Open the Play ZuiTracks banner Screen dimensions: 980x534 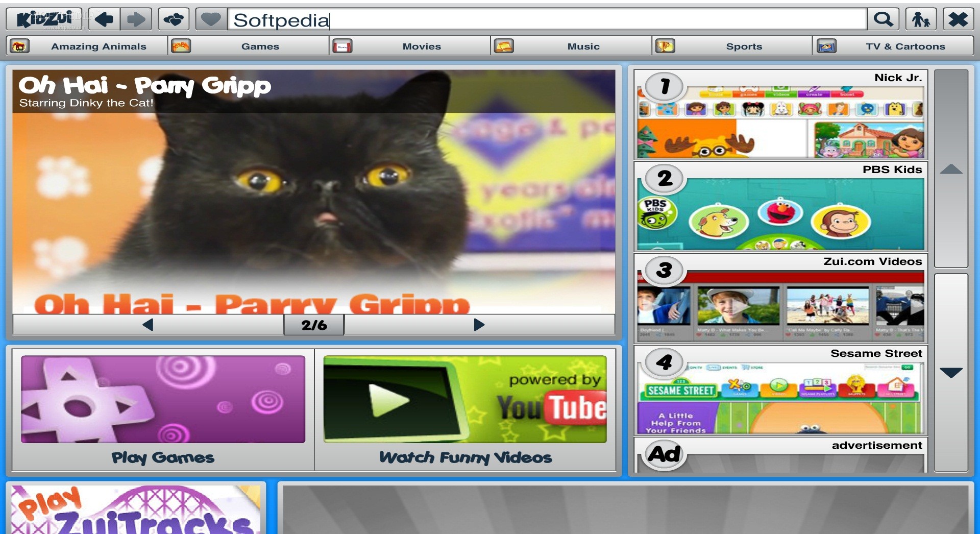(x=136, y=509)
